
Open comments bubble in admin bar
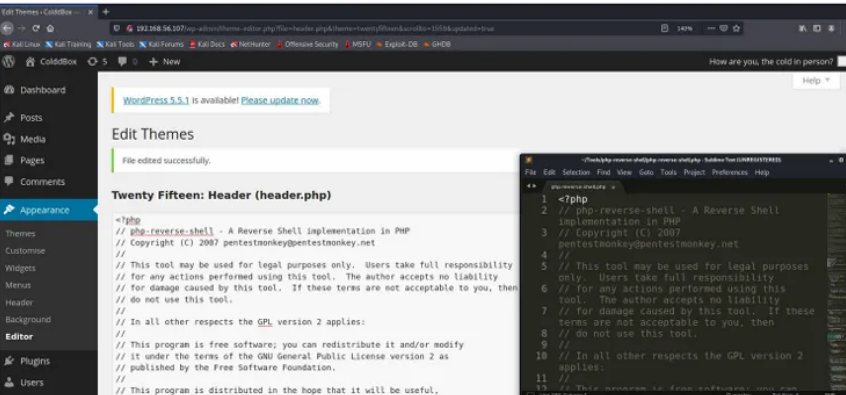coord(127,62)
